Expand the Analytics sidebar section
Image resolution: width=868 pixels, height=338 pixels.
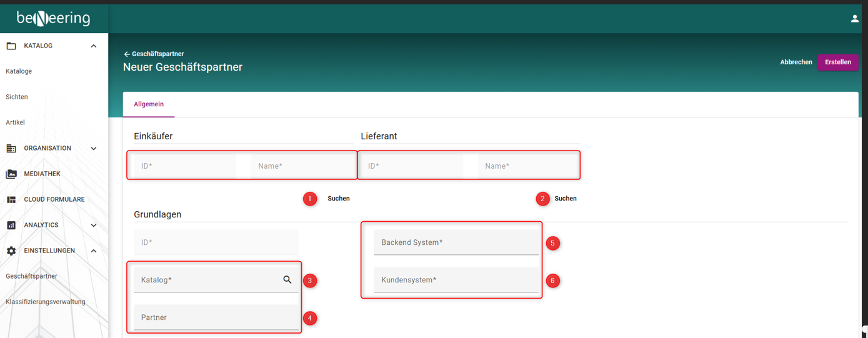(94, 225)
